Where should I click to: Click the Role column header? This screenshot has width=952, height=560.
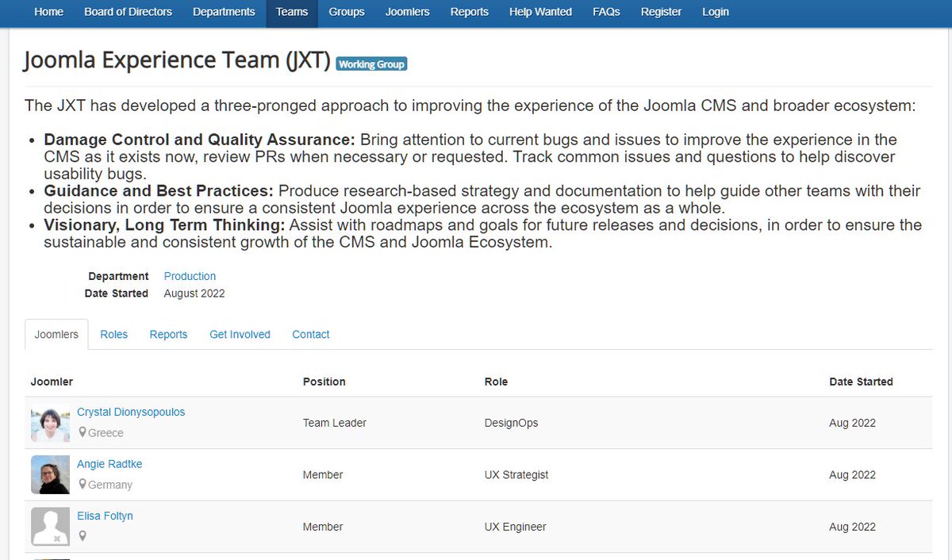click(x=496, y=382)
